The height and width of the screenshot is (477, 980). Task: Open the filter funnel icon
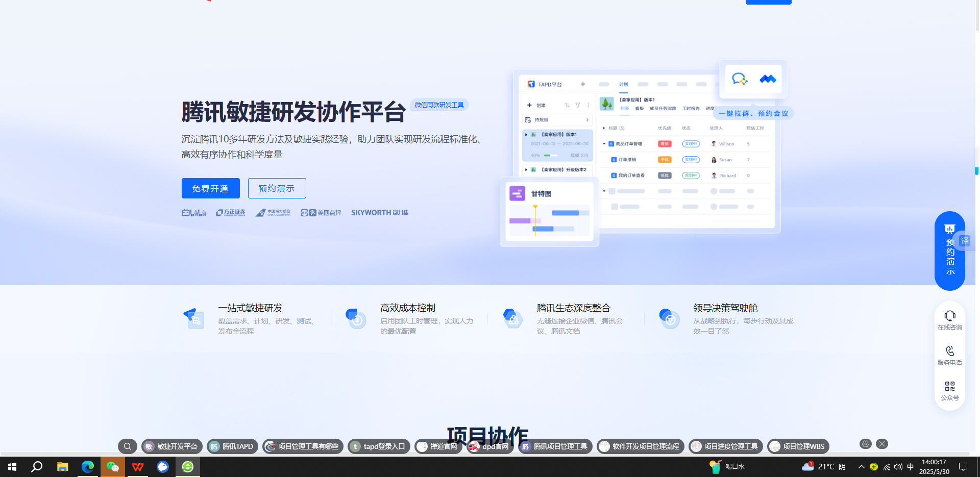[577, 105]
